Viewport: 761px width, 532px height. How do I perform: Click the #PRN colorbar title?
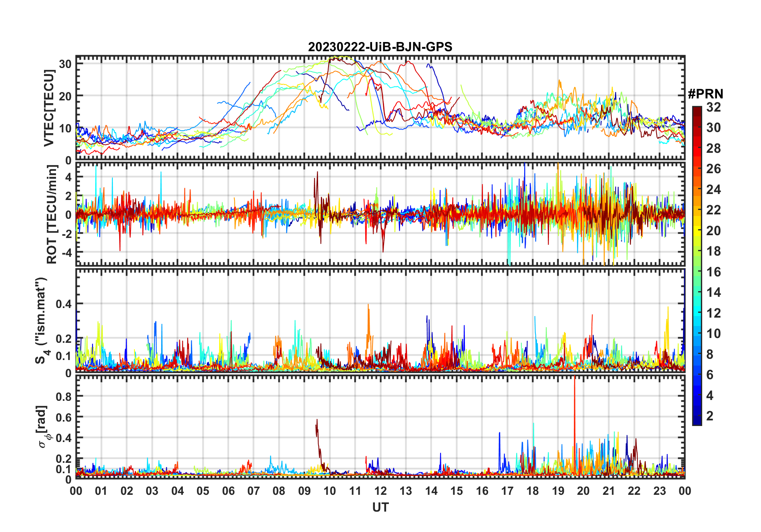point(706,94)
